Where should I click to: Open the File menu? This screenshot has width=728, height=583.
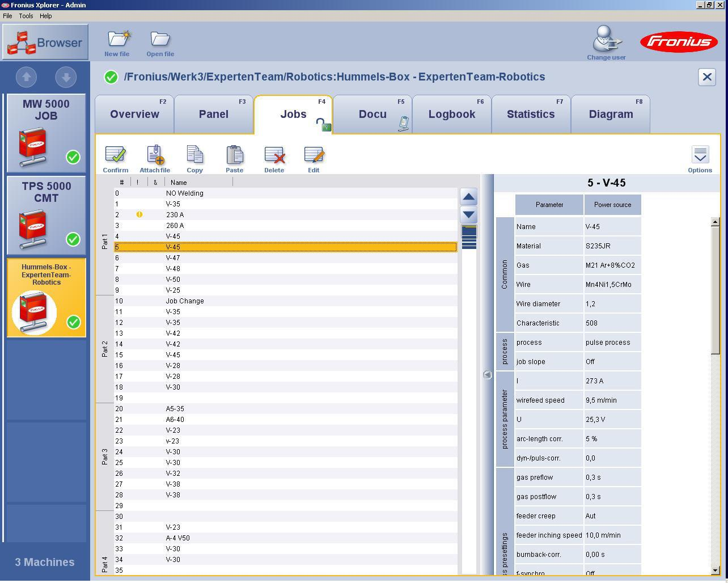(x=7, y=16)
